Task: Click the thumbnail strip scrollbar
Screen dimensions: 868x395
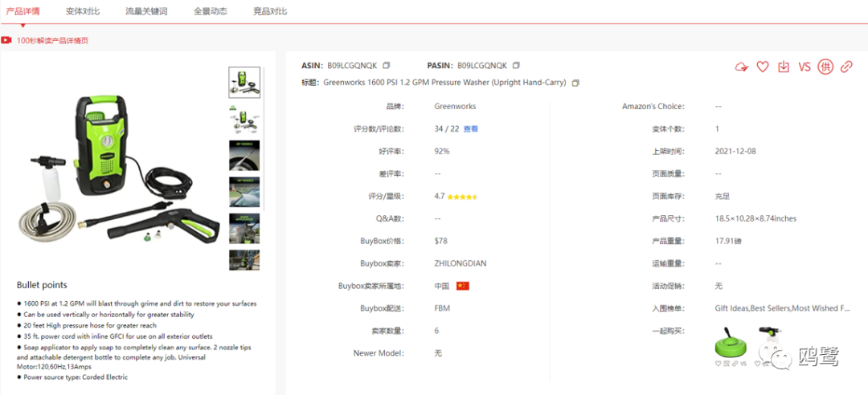Action: point(264,138)
